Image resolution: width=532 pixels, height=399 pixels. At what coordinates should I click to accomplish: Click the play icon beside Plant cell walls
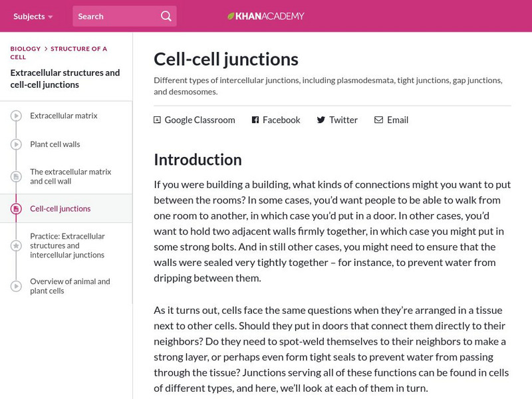coord(16,145)
